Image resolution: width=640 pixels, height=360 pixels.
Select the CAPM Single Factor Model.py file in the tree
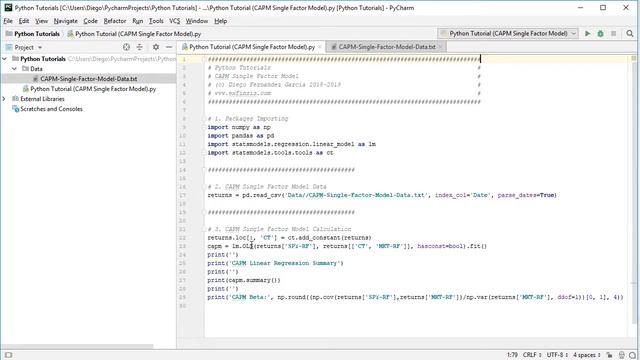coord(93,89)
